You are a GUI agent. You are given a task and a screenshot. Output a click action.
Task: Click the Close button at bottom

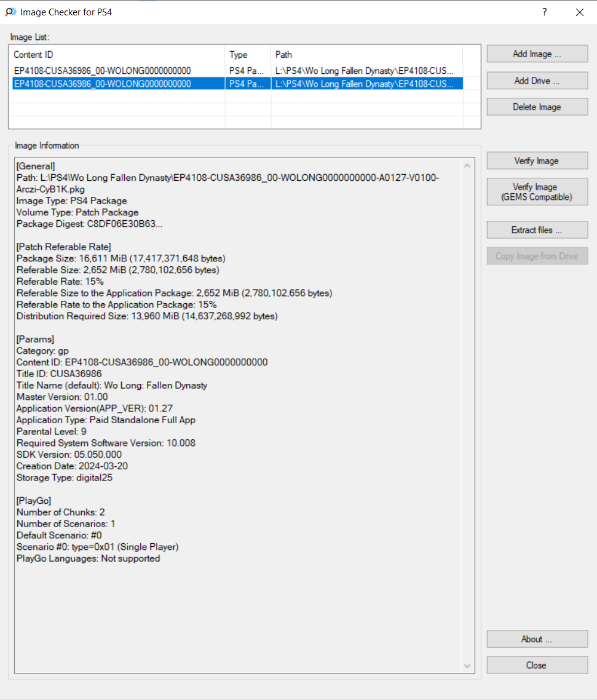(x=537, y=665)
